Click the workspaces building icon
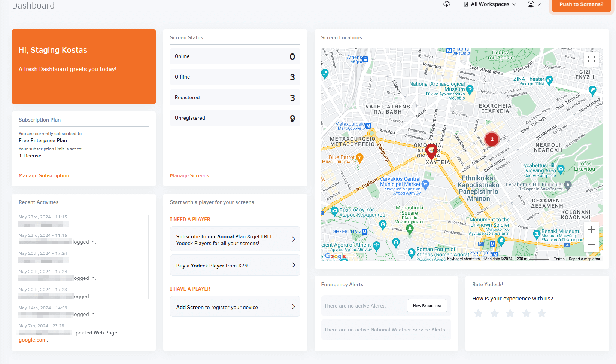Viewport: 616px width, 364px height. 465,4
